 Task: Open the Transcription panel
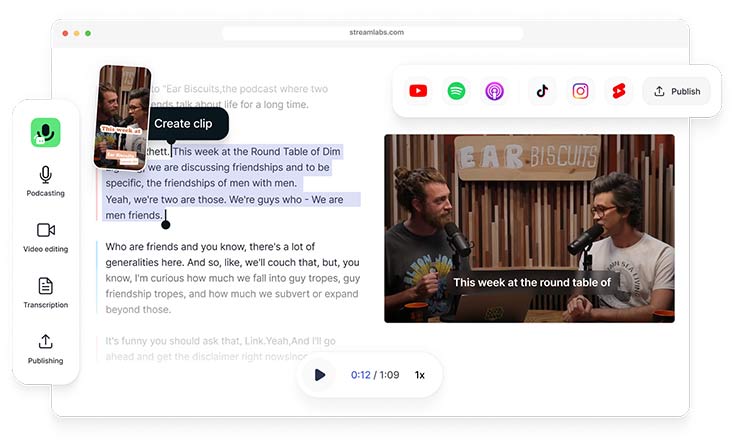click(46, 293)
